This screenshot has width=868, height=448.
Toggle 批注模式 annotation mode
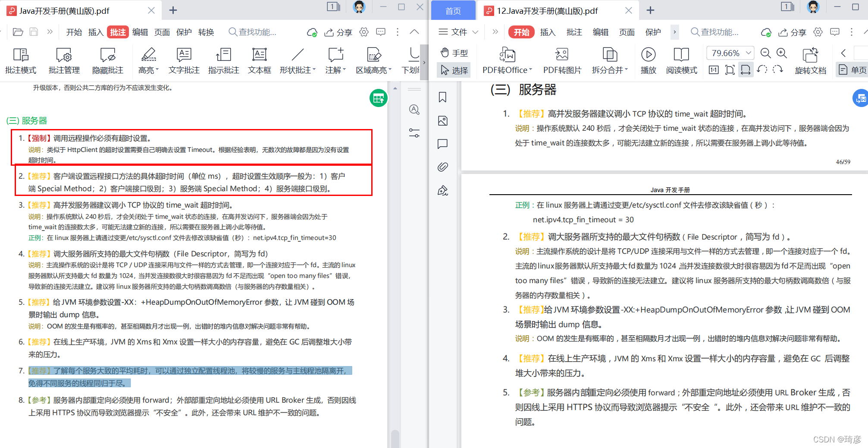click(x=20, y=61)
